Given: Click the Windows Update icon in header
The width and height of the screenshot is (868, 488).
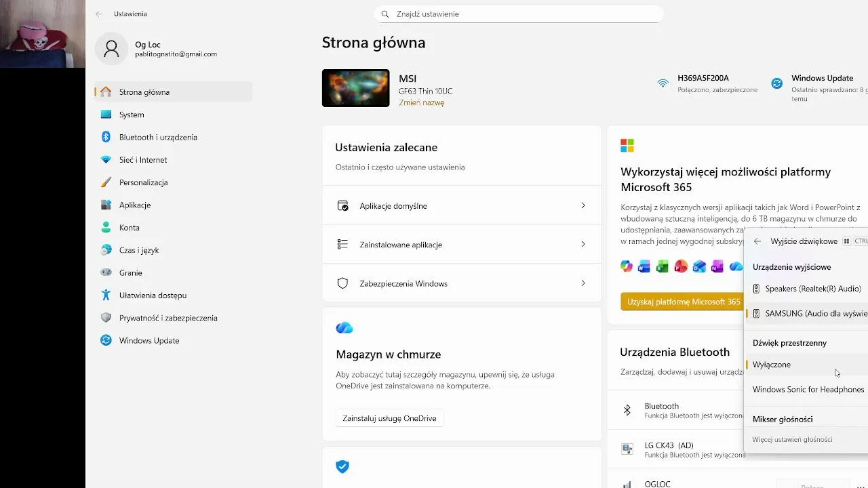Looking at the screenshot, I should [x=777, y=84].
